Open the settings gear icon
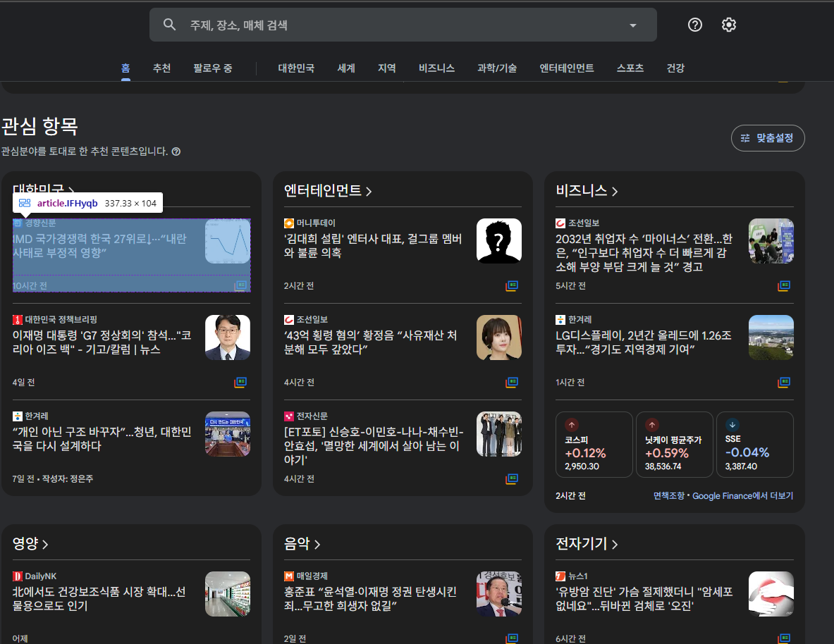 pos(729,25)
